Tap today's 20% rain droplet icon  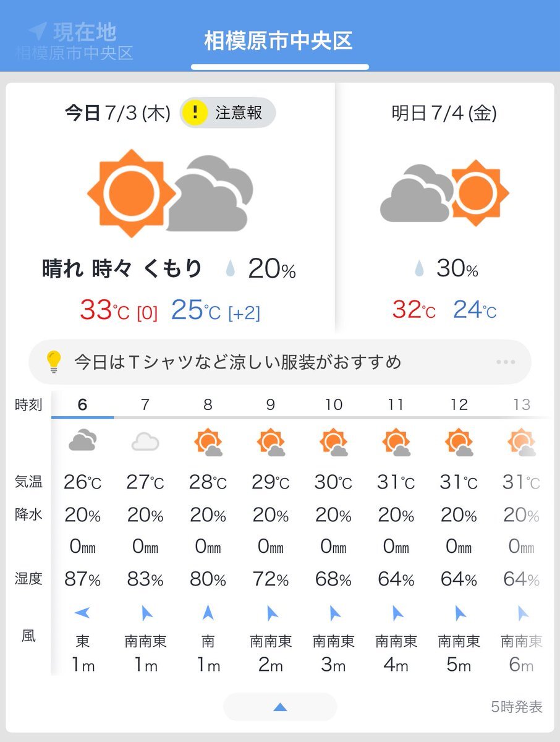[231, 269]
